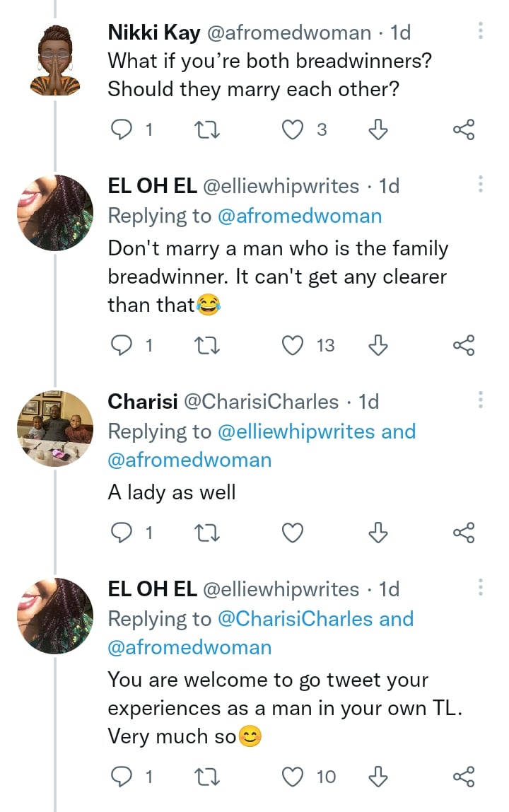Open @afromedwoman link in first EL OH EL reply

(x=300, y=216)
